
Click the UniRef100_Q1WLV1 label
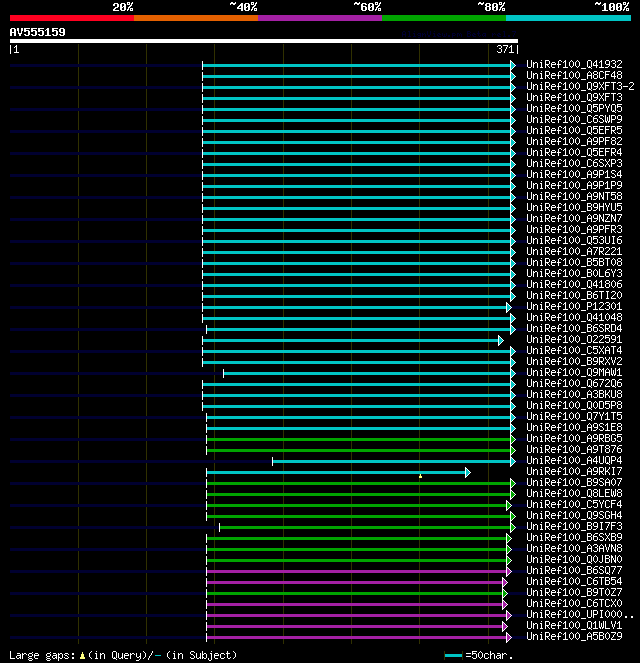coord(574,625)
